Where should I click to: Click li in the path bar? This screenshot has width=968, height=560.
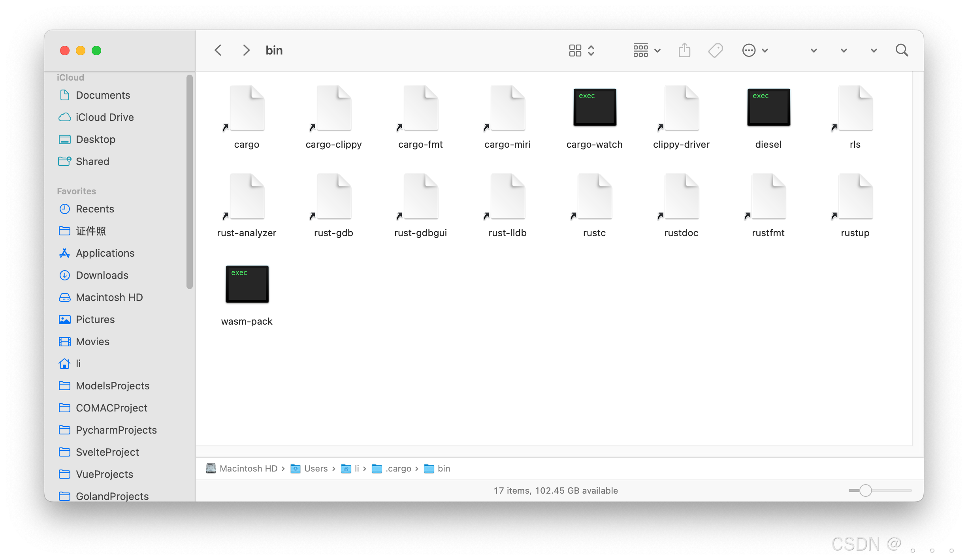[350, 468]
